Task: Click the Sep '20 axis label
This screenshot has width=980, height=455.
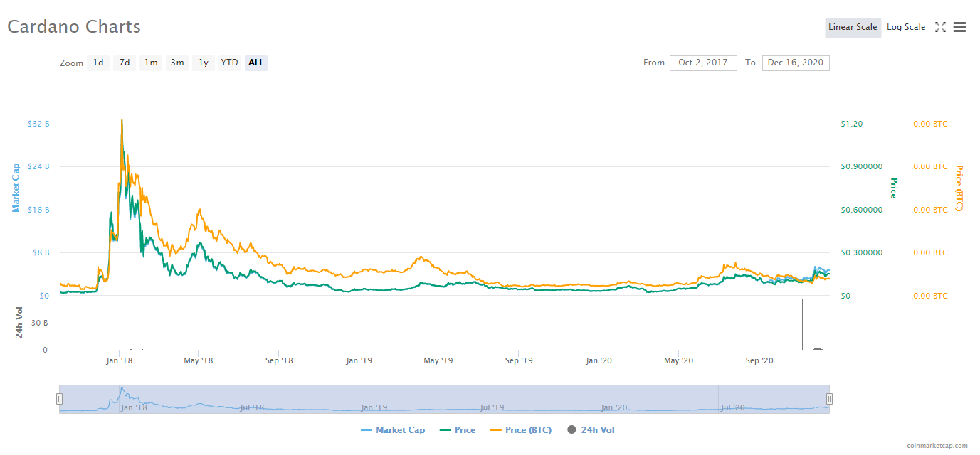Action: 759,361
